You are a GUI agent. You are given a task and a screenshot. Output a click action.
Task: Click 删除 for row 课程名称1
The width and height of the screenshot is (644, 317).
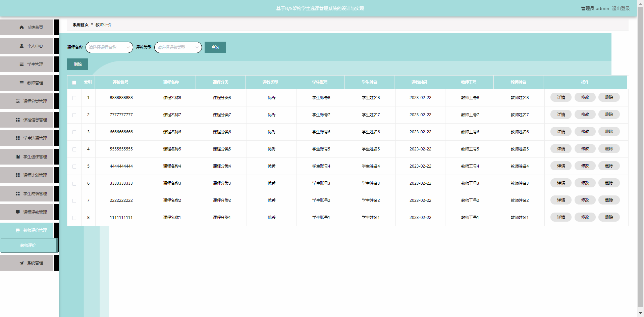coord(609,217)
